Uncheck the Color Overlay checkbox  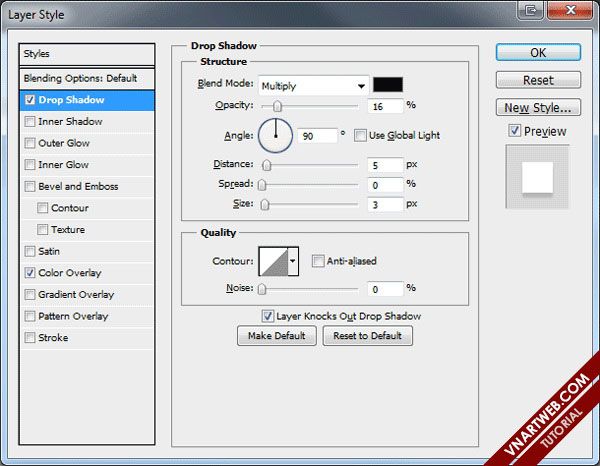click(31, 273)
